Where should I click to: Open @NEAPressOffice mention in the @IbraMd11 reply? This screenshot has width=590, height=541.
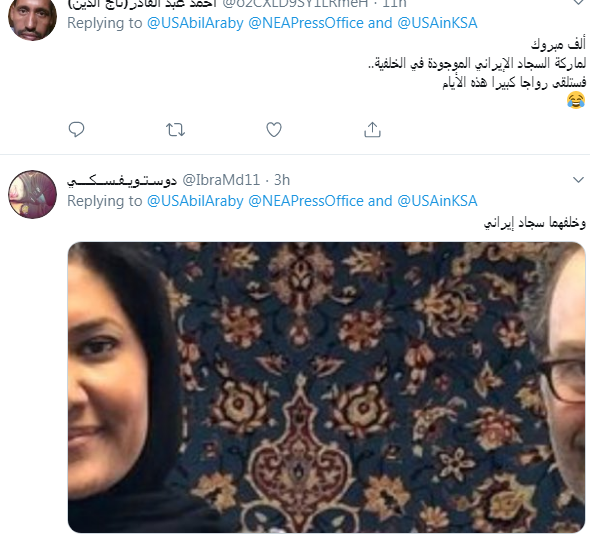[306, 201]
